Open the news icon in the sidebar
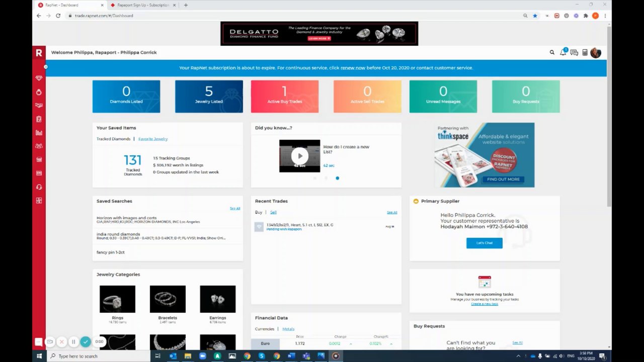The width and height of the screenshot is (644, 362). [x=39, y=173]
